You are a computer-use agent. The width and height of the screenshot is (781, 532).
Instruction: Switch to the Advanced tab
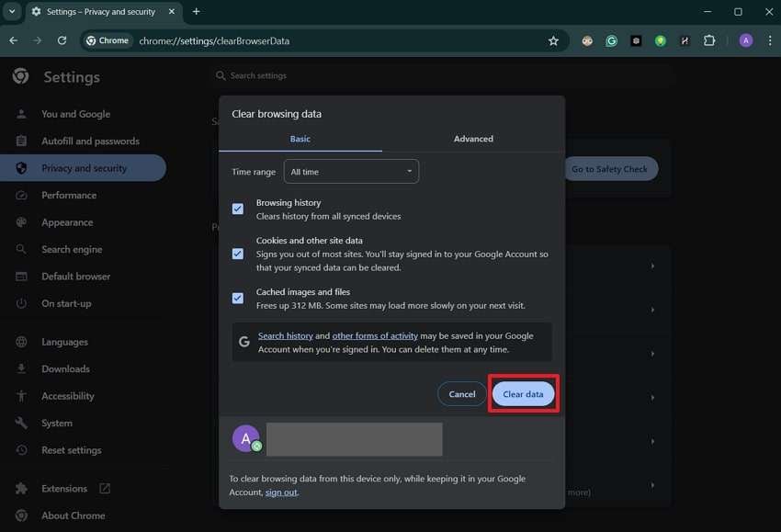[473, 139]
